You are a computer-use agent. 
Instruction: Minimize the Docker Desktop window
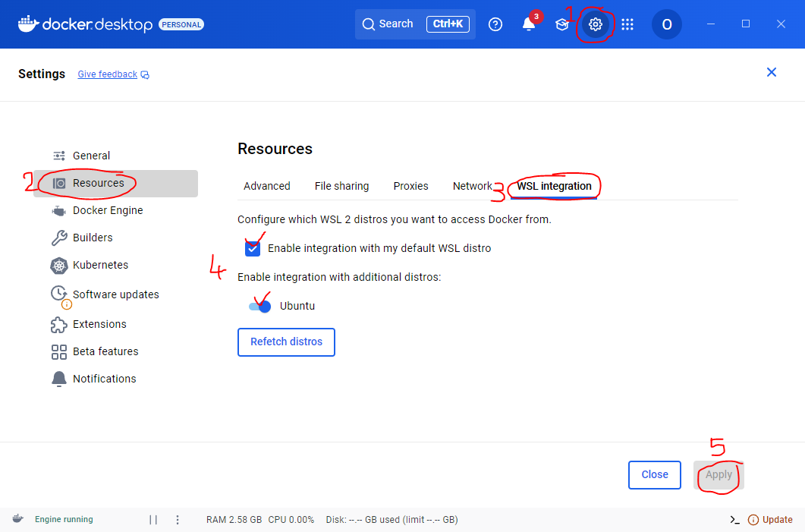tap(710, 24)
